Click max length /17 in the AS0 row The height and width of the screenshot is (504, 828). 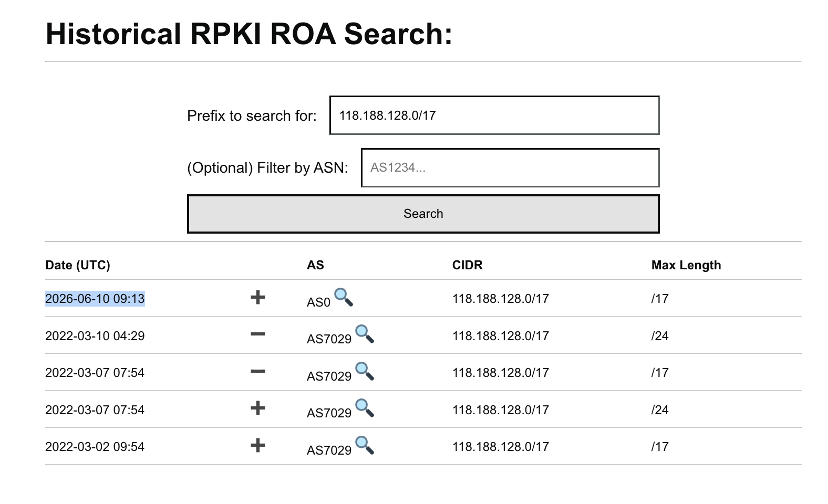(x=660, y=299)
